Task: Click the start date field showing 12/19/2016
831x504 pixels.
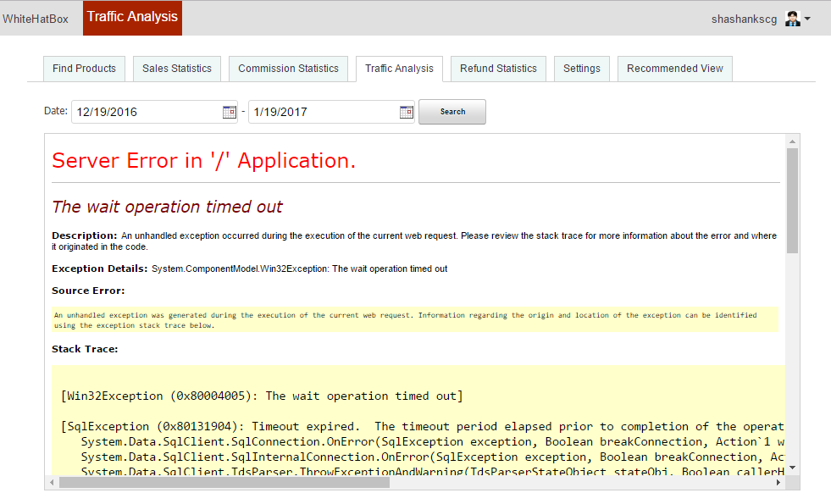Action: [146, 112]
